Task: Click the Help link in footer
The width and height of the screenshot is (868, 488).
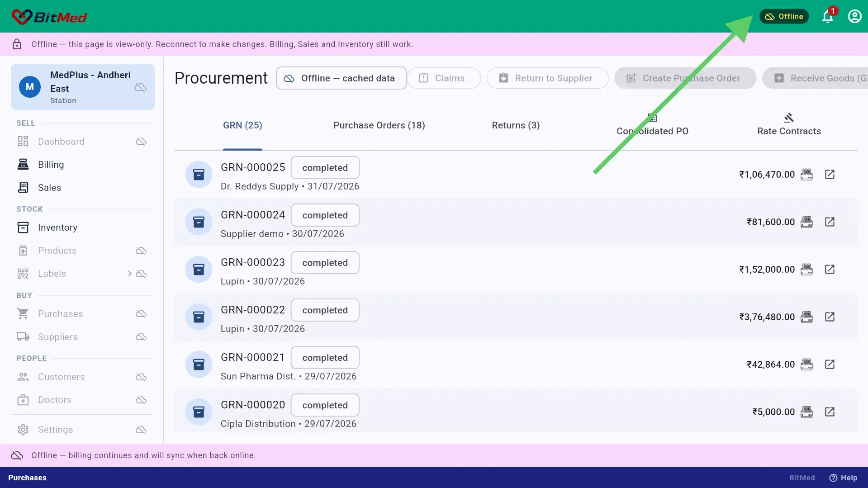Action: click(x=843, y=478)
